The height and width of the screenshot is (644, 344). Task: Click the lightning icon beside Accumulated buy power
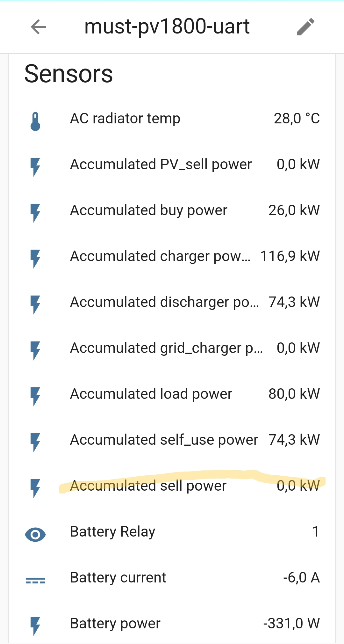[x=35, y=213]
